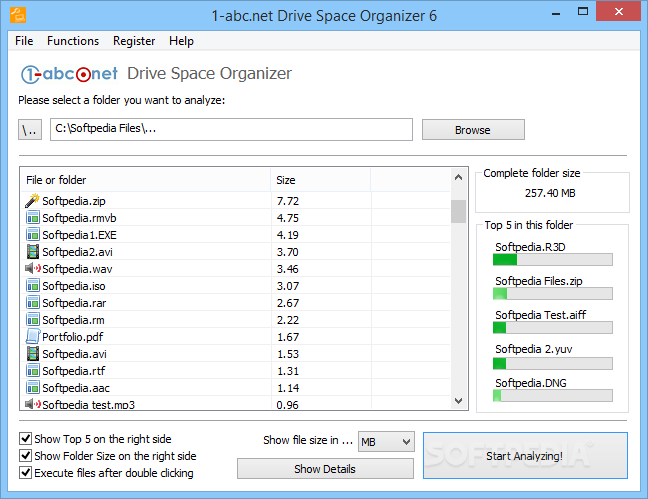
Task: Click the scroll down arrow of file list
Action: pyautogui.click(x=458, y=401)
